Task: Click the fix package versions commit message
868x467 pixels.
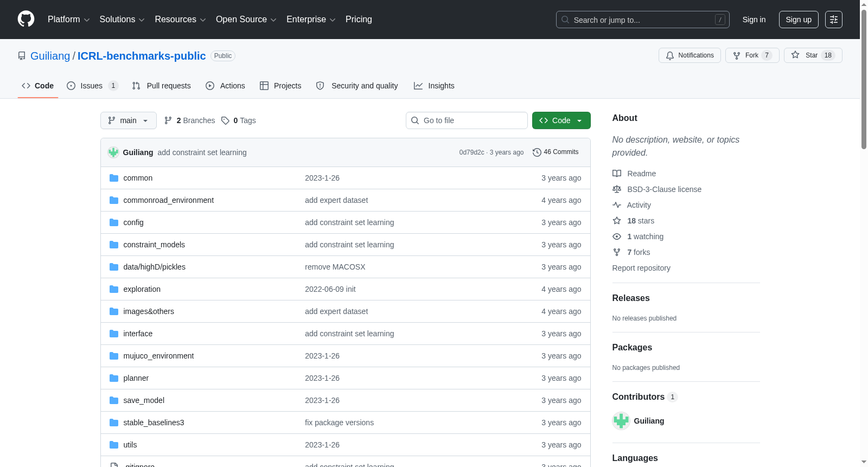Action: 339,423
